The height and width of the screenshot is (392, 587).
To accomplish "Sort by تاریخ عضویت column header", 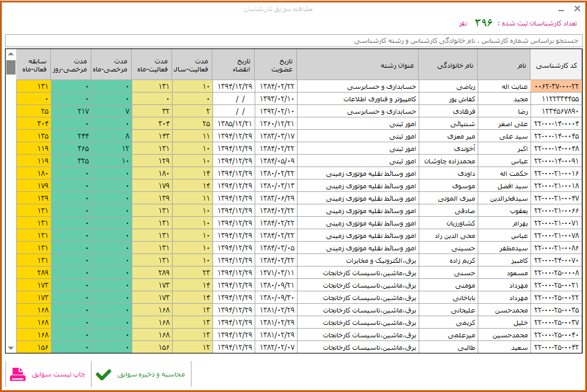I will (x=276, y=65).
